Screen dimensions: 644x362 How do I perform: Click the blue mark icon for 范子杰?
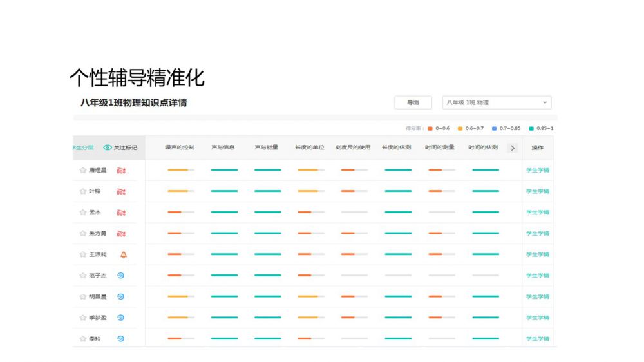(120, 276)
